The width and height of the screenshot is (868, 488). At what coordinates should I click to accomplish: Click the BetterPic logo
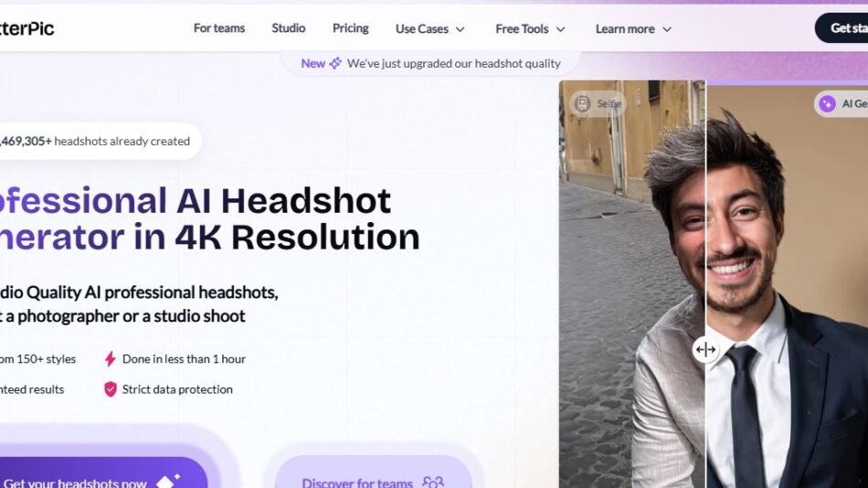tap(26, 28)
